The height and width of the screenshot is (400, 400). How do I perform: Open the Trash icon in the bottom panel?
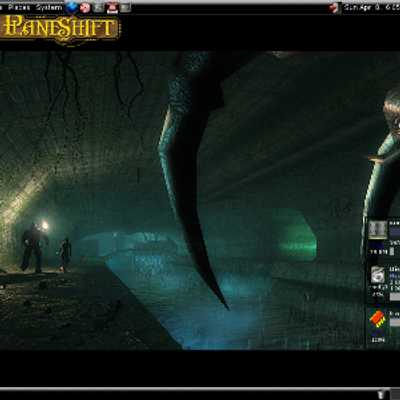[383, 394]
